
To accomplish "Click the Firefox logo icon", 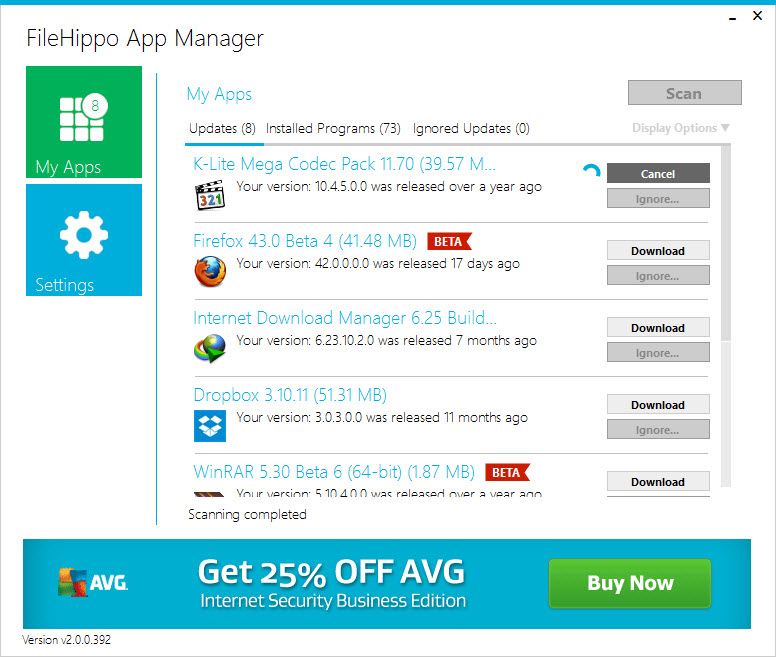I will pos(210,272).
